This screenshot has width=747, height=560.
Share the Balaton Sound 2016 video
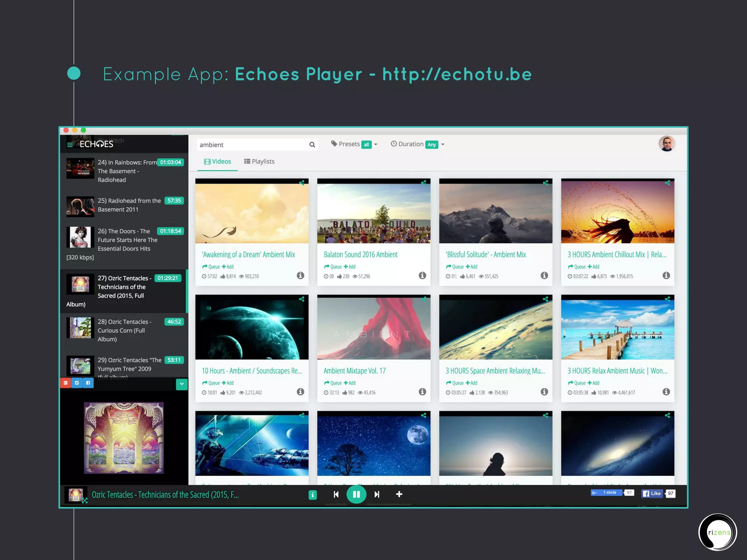(423, 183)
